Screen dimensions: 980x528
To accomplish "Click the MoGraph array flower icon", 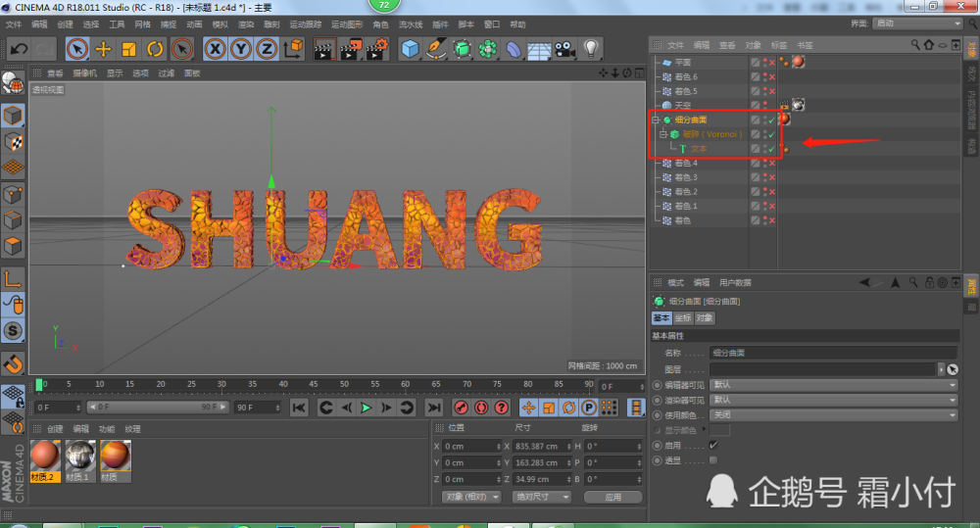I will pyautogui.click(x=487, y=49).
